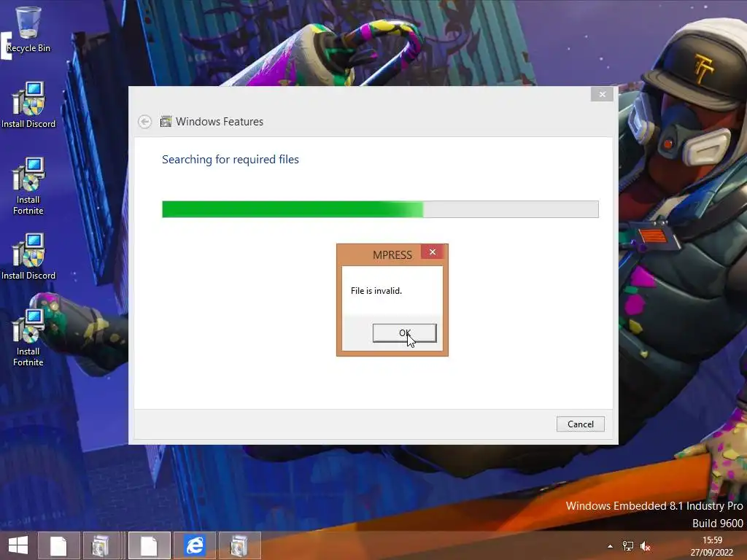Viewport: 747px width, 560px height.
Task: Open the installer taskbar icon beside first document
Action: [101, 545]
